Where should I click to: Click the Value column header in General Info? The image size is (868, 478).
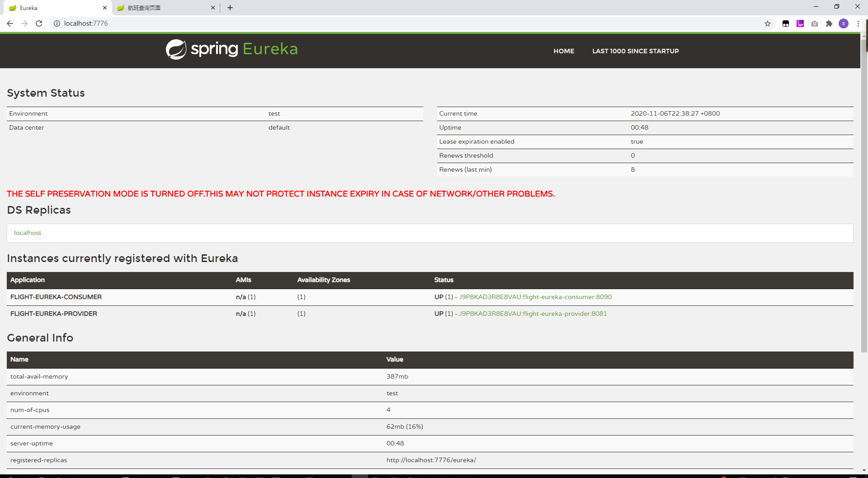(x=395, y=360)
